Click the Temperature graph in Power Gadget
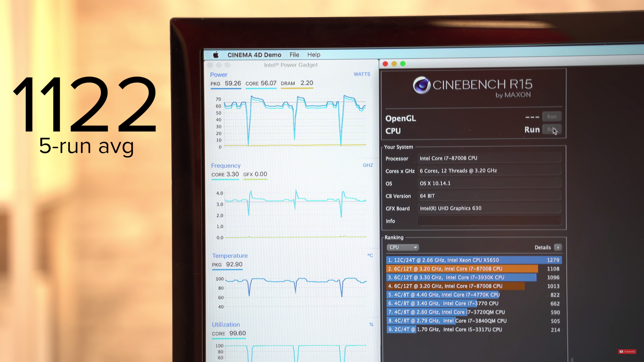Viewport: 644px width, 362px height. [296, 292]
